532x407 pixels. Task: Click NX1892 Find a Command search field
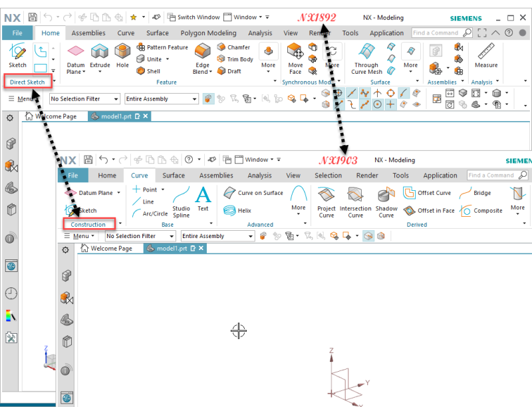[442, 33]
